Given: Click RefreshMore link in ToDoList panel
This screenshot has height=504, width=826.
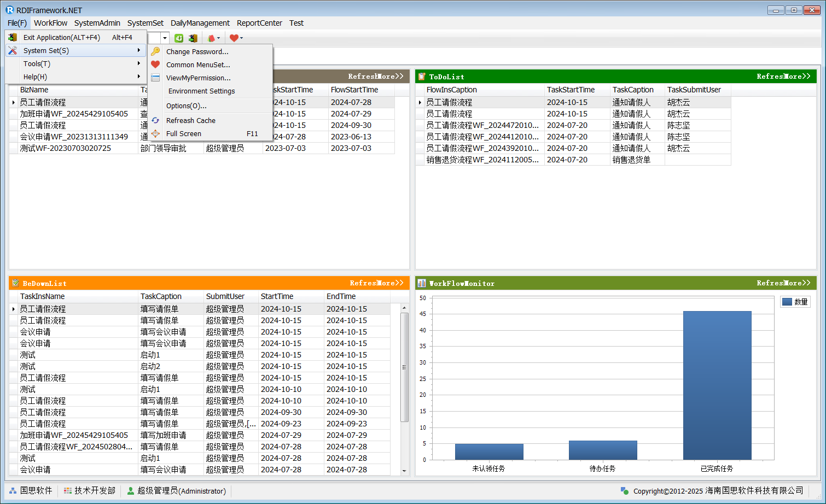Looking at the screenshot, I should coord(783,77).
